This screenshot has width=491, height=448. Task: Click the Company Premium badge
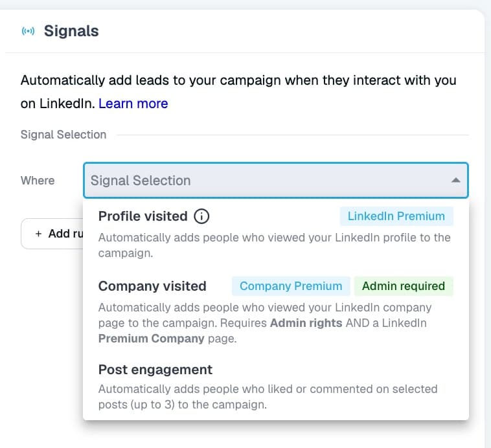pyautogui.click(x=291, y=286)
